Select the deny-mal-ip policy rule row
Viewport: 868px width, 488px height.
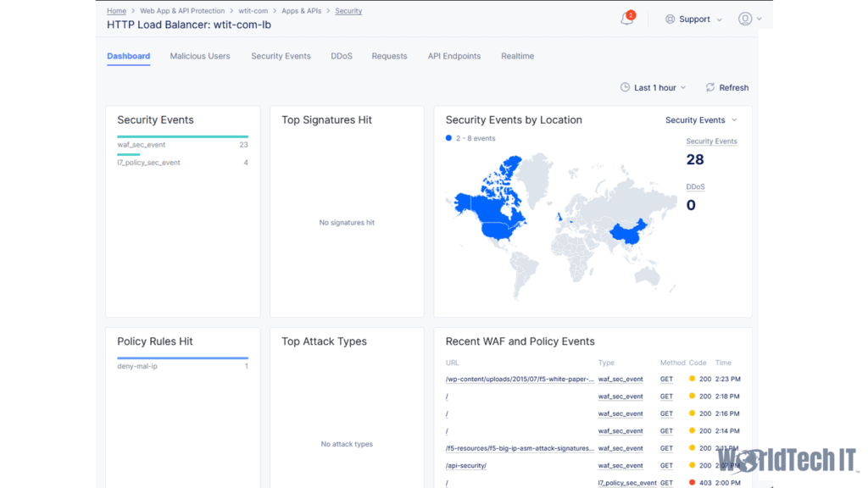182,366
